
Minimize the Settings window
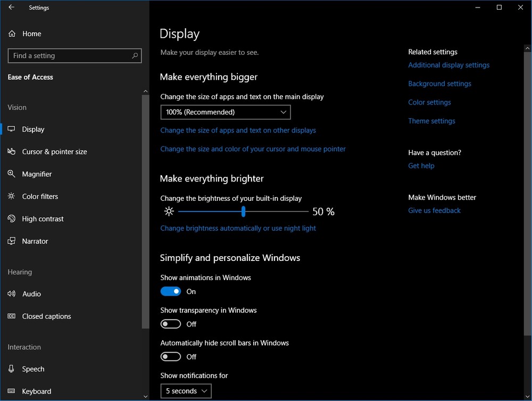[478, 7]
